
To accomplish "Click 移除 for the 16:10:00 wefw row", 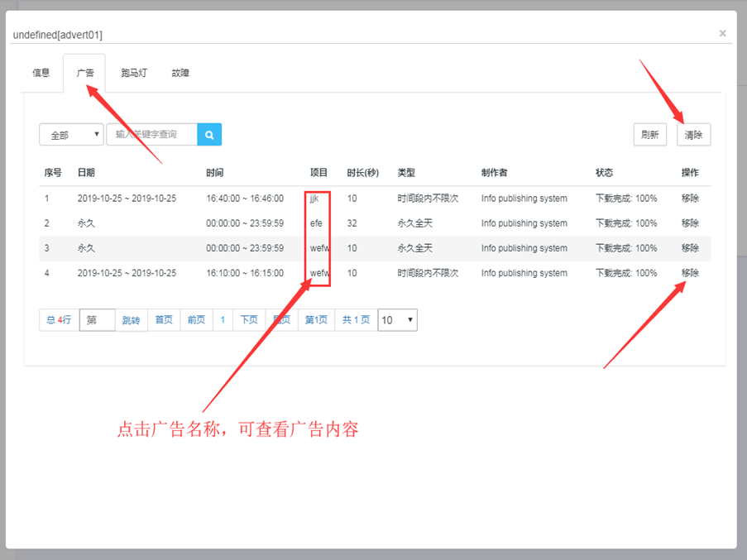I will tap(690, 273).
